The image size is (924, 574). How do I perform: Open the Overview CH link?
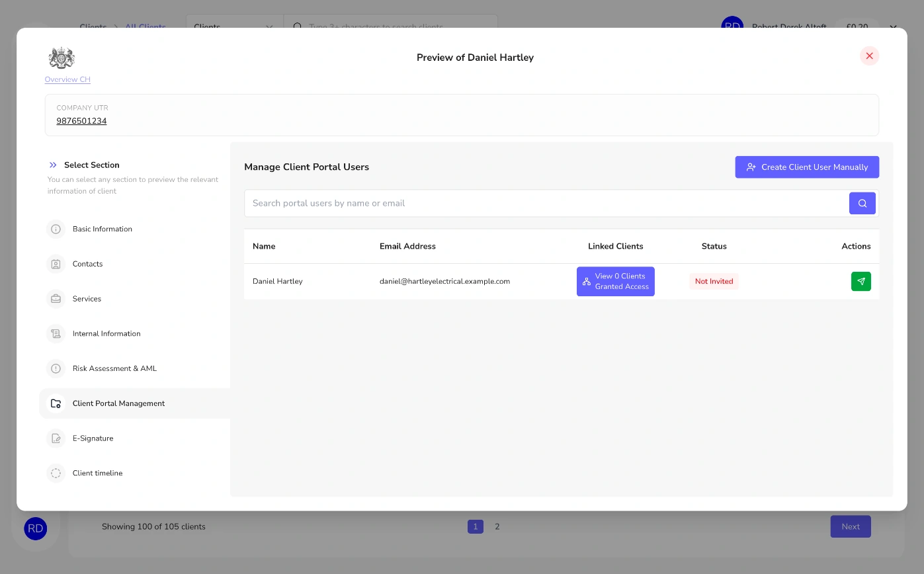[x=67, y=79]
